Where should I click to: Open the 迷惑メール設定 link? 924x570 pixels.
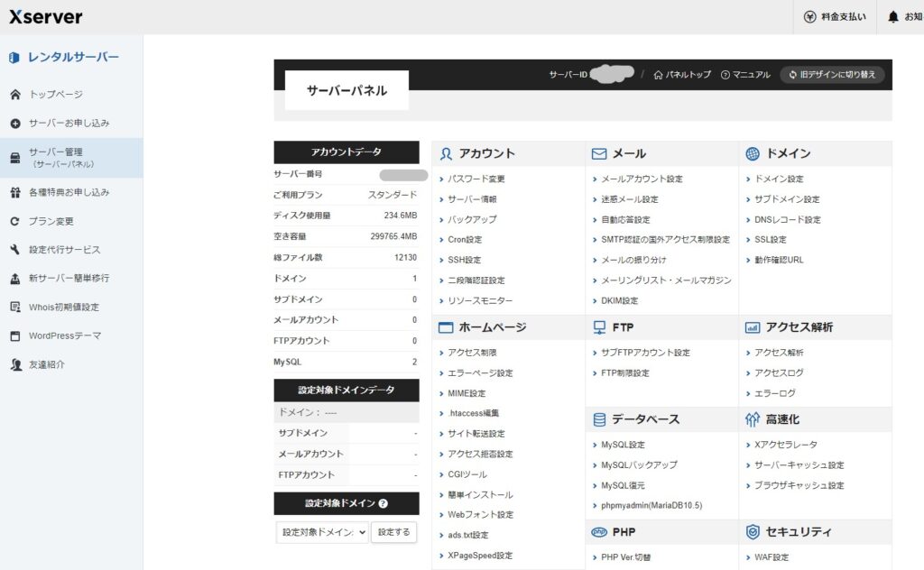629,199
